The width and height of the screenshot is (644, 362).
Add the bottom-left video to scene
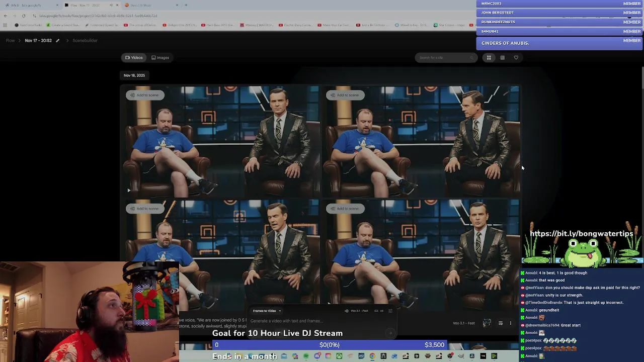[x=144, y=208]
